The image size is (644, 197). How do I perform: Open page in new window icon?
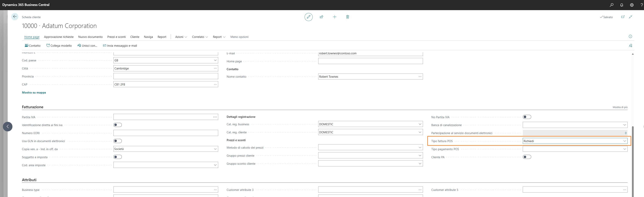[x=623, y=17]
